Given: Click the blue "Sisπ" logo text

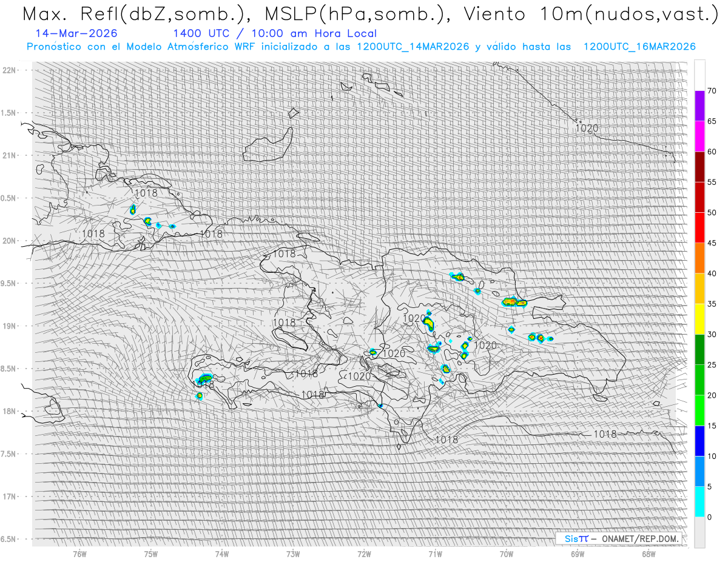Looking at the screenshot, I should pyautogui.click(x=576, y=538).
